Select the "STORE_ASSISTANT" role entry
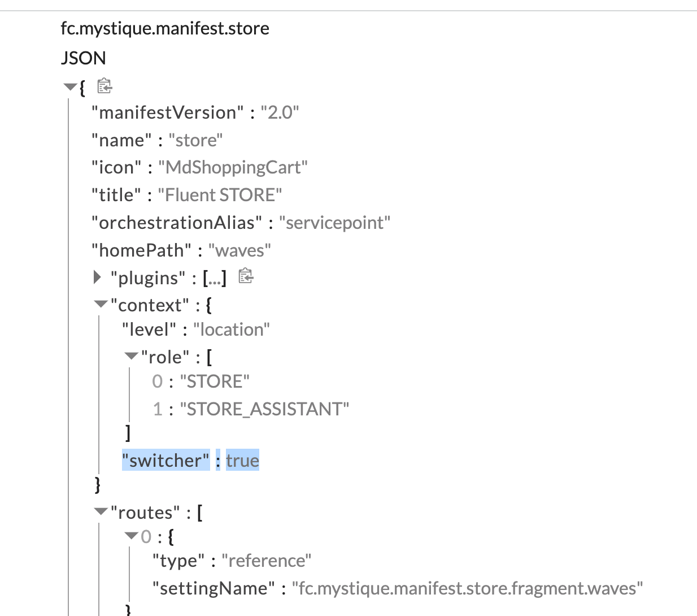 coord(264,409)
